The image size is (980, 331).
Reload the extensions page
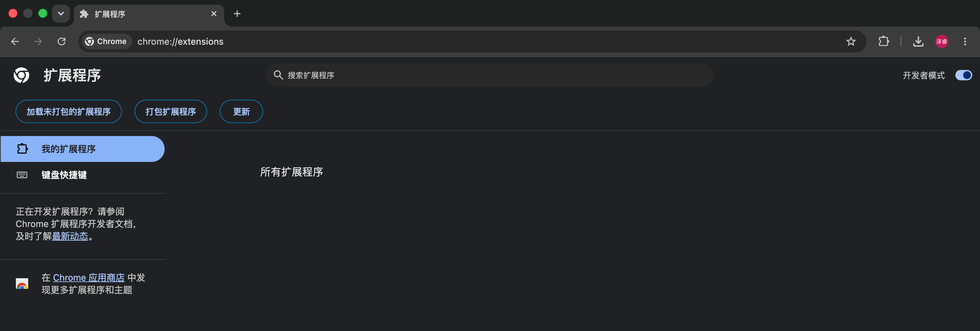pos(62,41)
